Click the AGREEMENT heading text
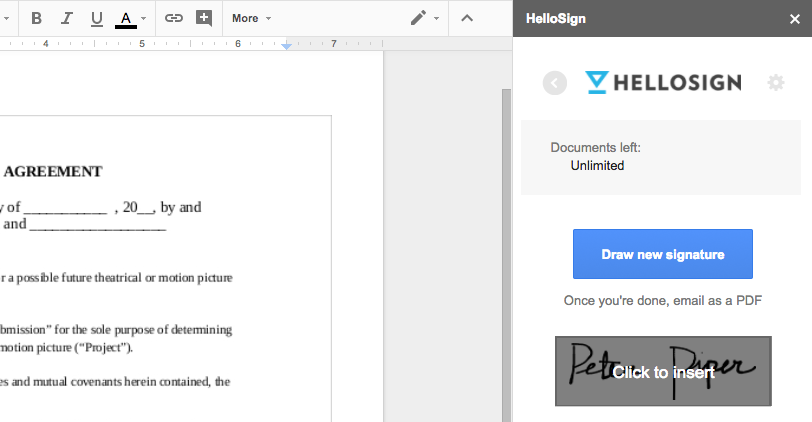812x422 pixels. tap(53, 171)
